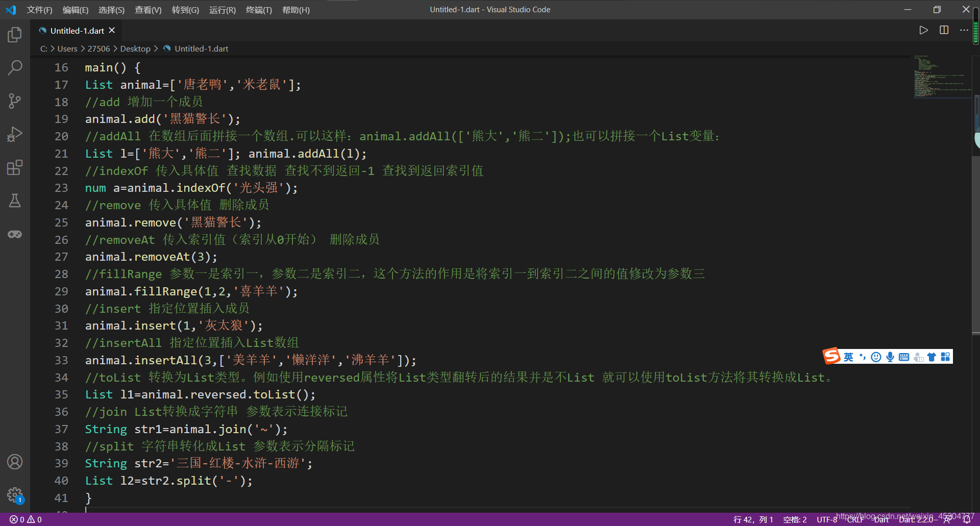Expand the Untitled-1.dart breadcrumb segment
The width and height of the screenshot is (980, 526).
point(196,48)
